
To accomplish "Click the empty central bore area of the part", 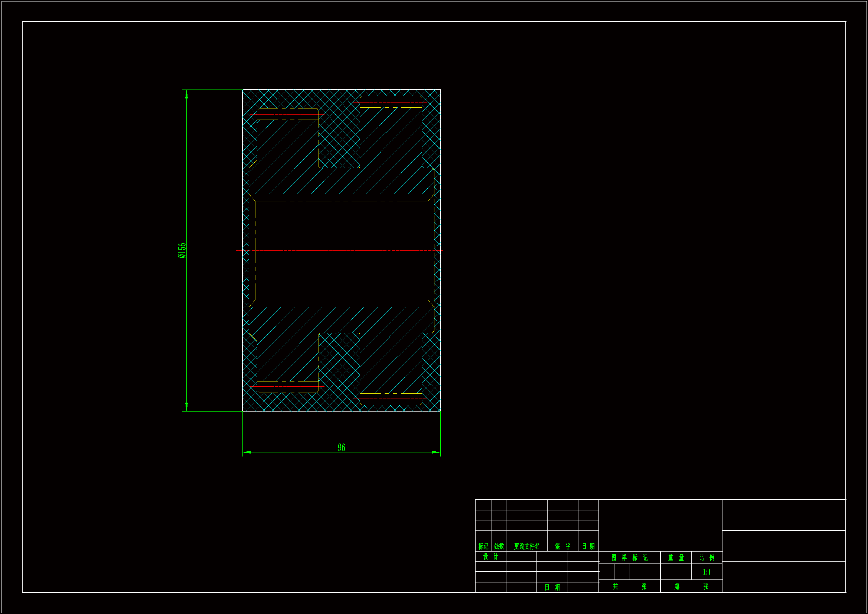I will pyautogui.click(x=342, y=227).
